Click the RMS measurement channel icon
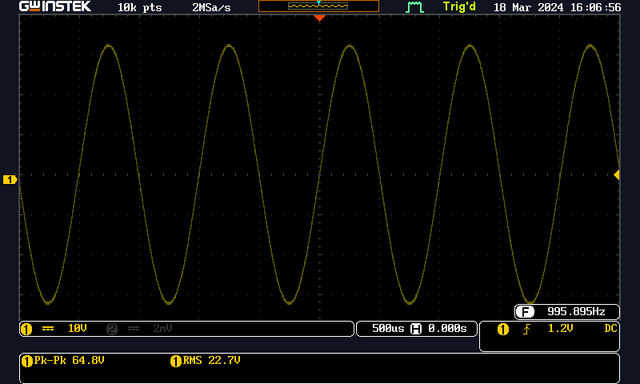640x384 pixels. point(176,361)
